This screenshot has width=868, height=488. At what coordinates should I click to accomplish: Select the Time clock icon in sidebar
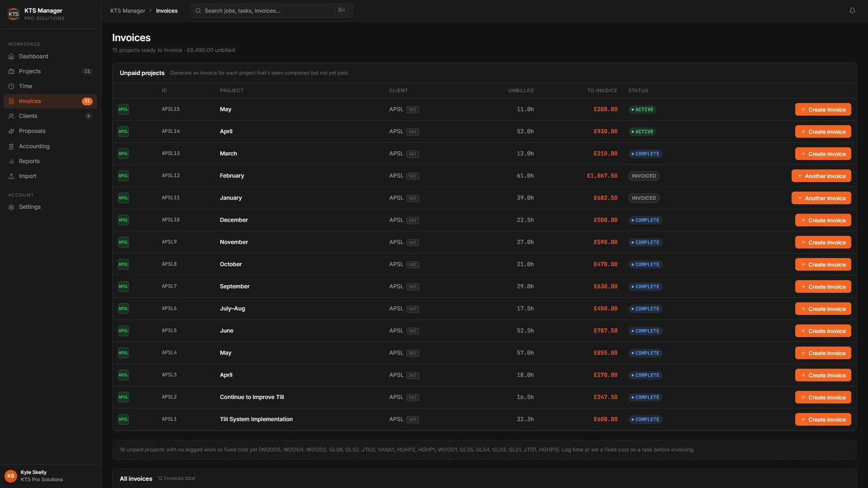(x=11, y=86)
